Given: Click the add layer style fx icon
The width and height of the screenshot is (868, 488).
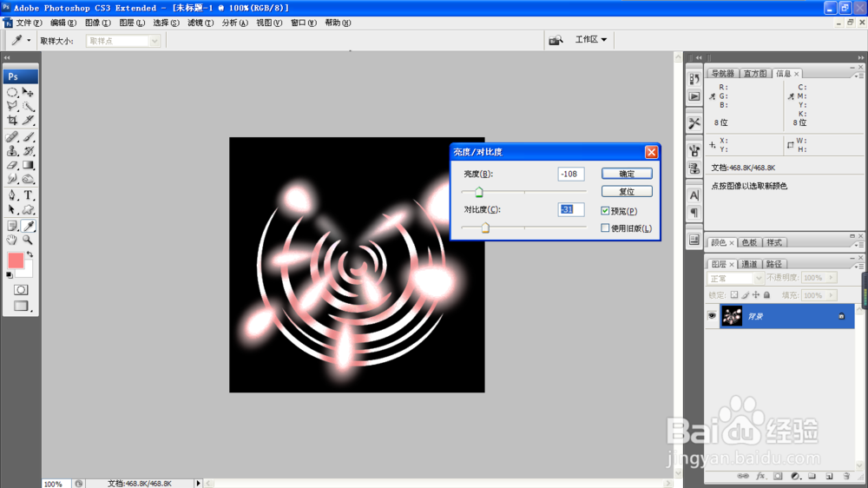Looking at the screenshot, I should tap(760, 476).
